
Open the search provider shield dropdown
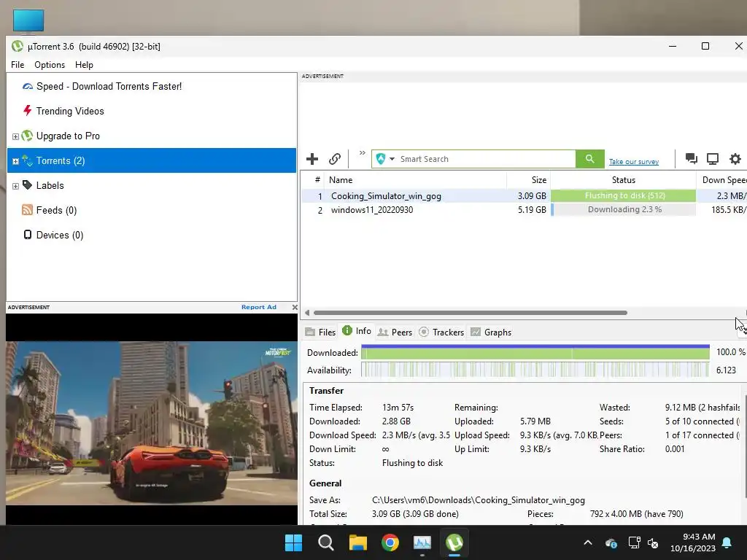385,158
